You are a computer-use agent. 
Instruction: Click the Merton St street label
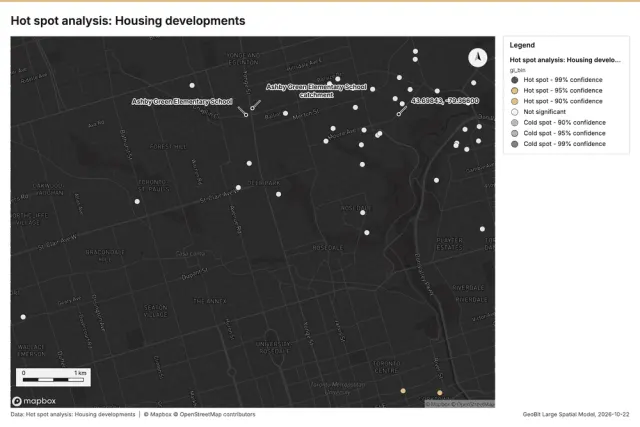pyautogui.click(x=306, y=114)
